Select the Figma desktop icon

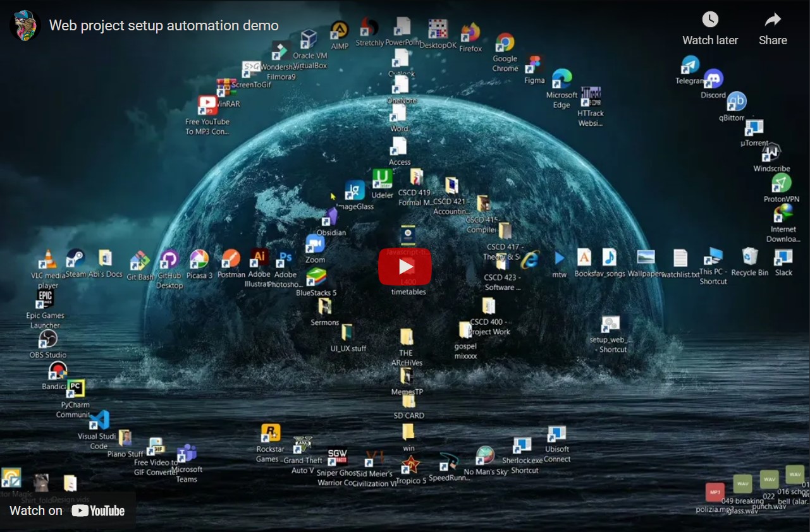click(x=534, y=65)
